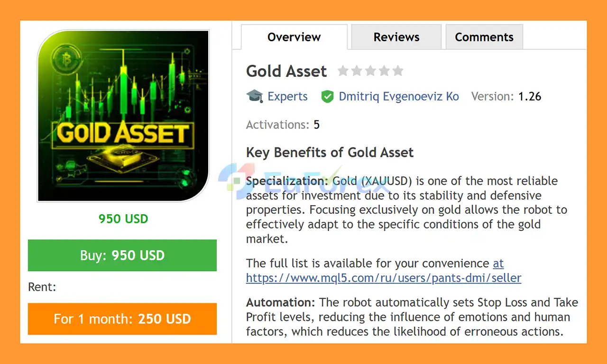Click the second rating star
The height and width of the screenshot is (364, 607).
(357, 71)
